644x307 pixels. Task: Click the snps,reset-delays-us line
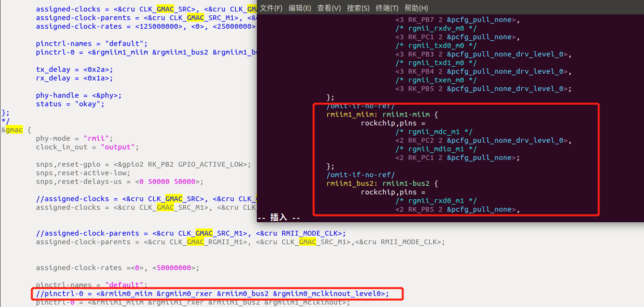point(120,182)
